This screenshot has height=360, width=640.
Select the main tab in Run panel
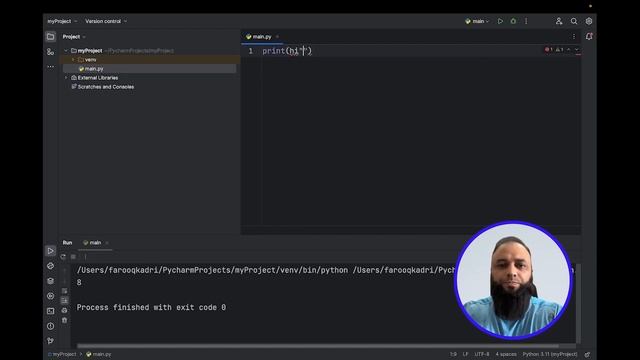pos(92,243)
